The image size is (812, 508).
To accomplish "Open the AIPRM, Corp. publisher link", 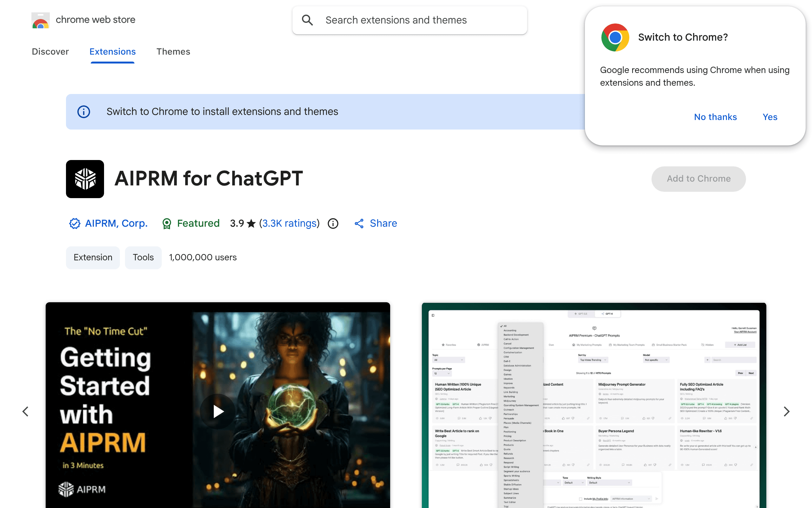I will coord(116,224).
